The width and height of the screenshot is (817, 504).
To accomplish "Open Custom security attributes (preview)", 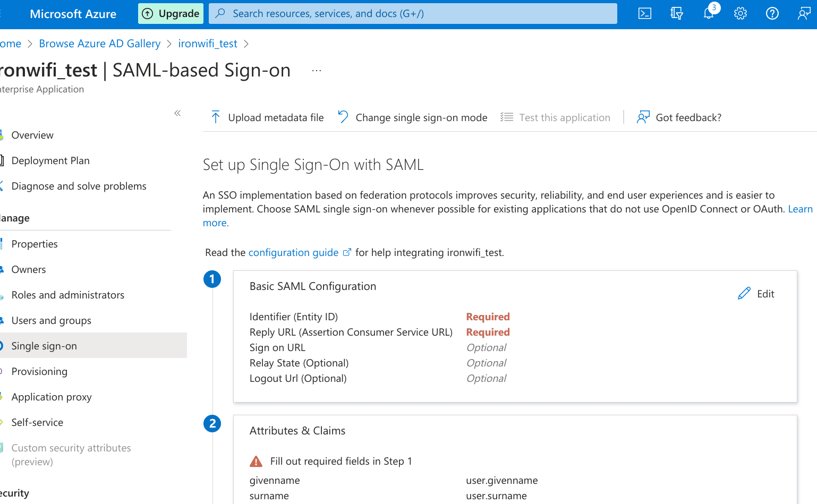I will click(71, 455).
